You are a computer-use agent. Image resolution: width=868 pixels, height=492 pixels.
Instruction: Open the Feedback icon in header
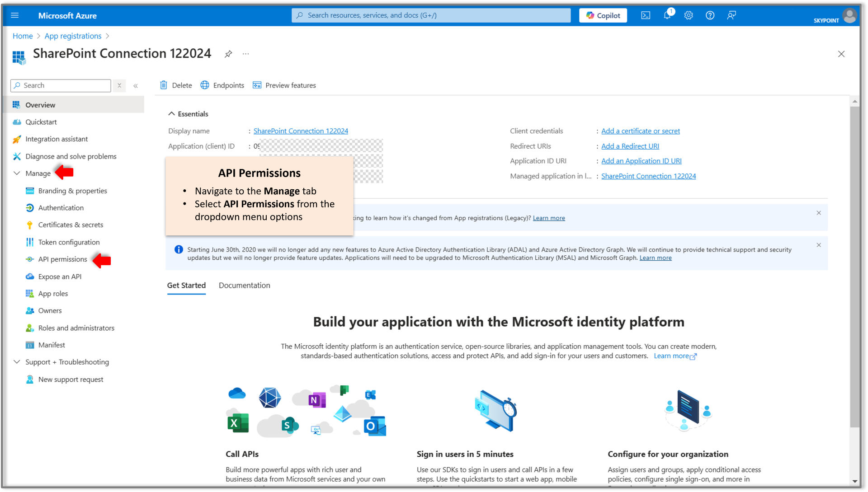point(731,15)
